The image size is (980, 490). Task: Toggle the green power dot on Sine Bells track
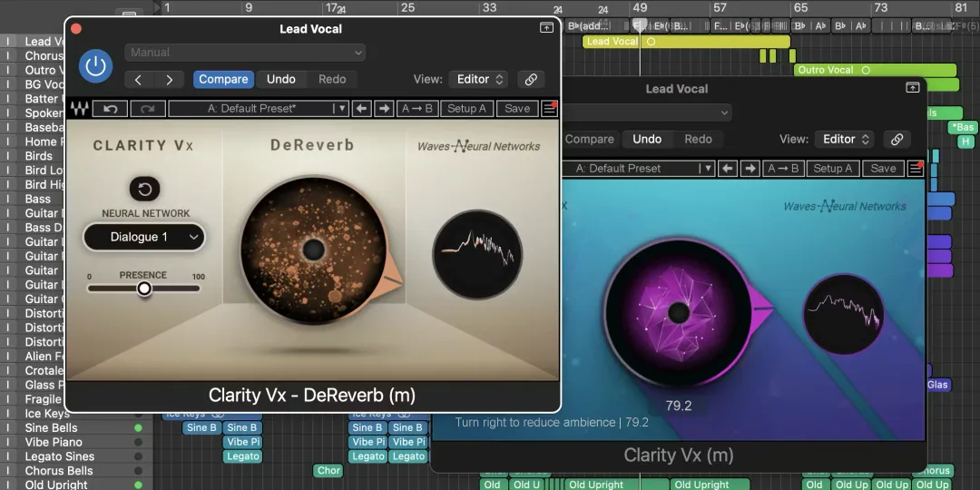[x=138, y=428]
